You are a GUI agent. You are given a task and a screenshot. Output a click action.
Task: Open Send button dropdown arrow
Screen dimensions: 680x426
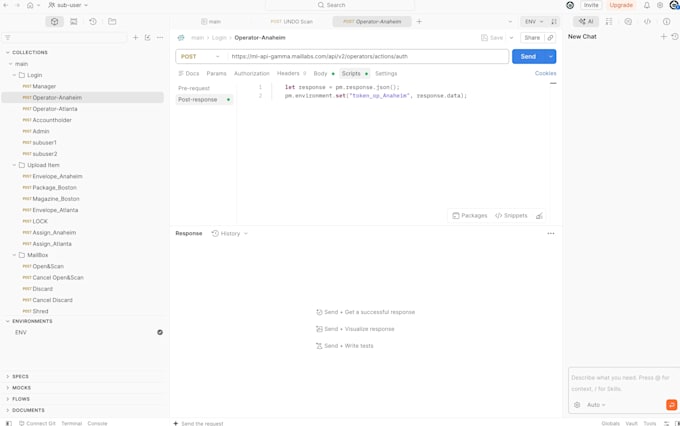tap(551, 56)
